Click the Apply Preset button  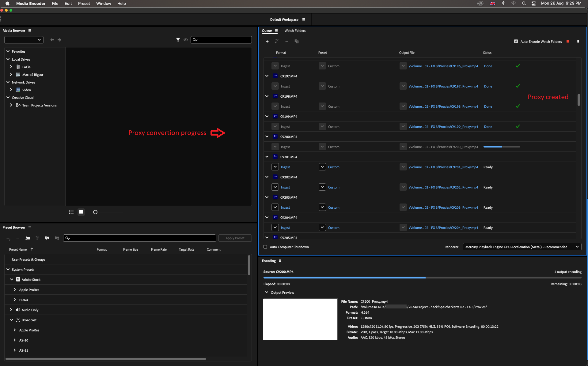235,238
